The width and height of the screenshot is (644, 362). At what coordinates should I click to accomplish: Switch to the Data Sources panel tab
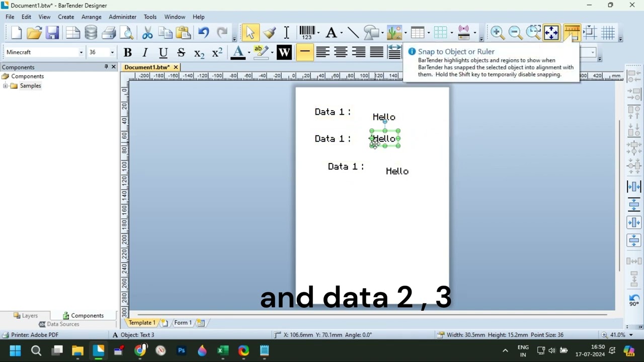[x=59, y=324]
